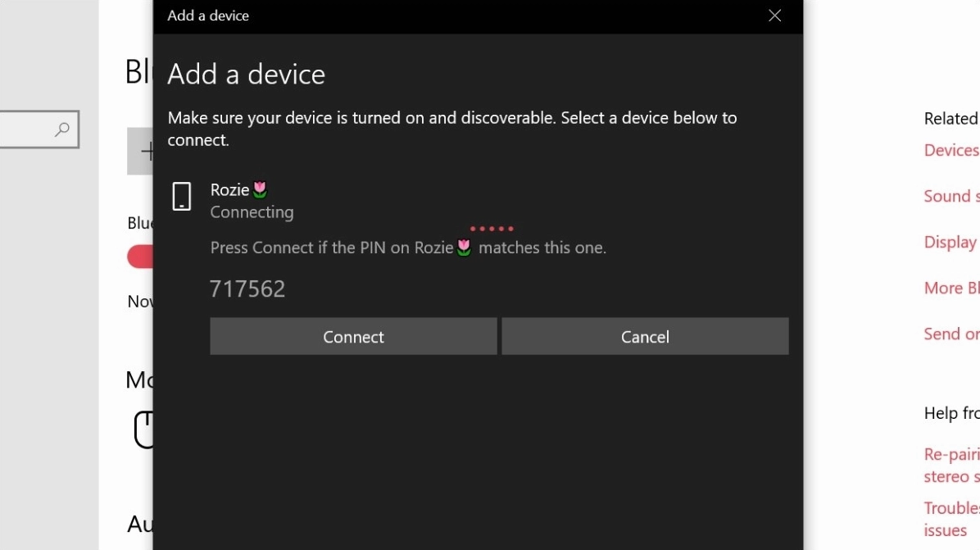This screenshot has height=550, width=980.
Task: Open the More Bluetooth options link
Action: click(951, 288)
